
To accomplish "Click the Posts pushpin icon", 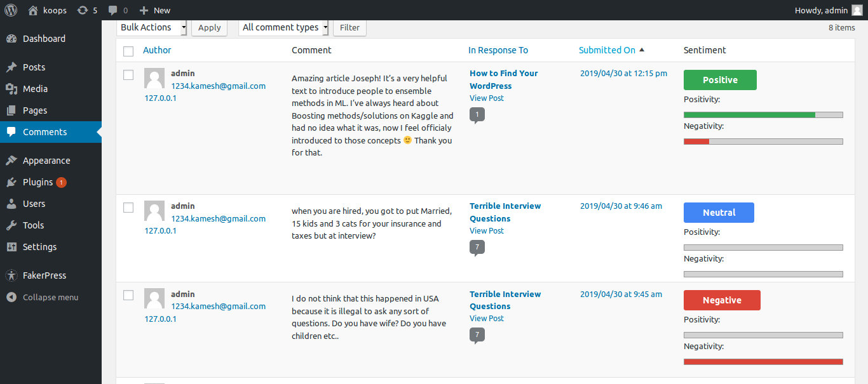I will [x=11, y=67].
